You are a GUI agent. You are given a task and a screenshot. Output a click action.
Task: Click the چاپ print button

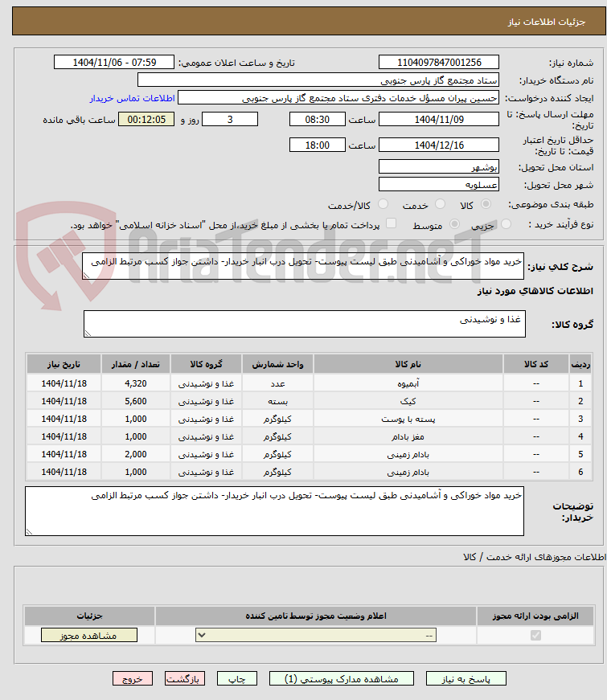point(236,678)
